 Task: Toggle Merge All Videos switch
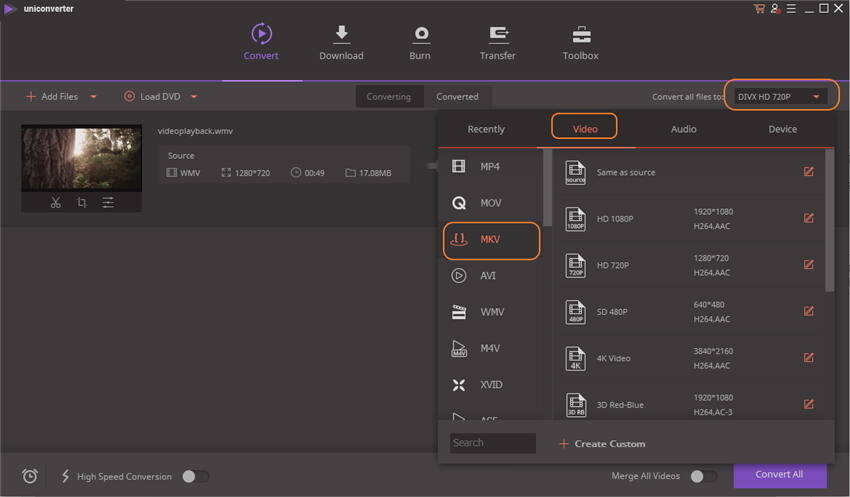[704, 476]
